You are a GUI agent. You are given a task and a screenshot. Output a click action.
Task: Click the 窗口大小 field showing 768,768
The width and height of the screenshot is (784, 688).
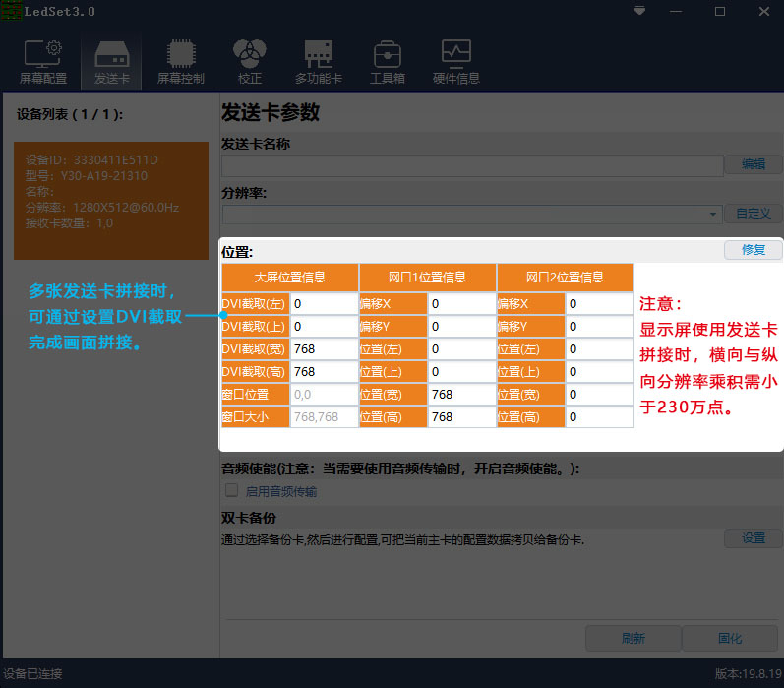coord(324,417)
